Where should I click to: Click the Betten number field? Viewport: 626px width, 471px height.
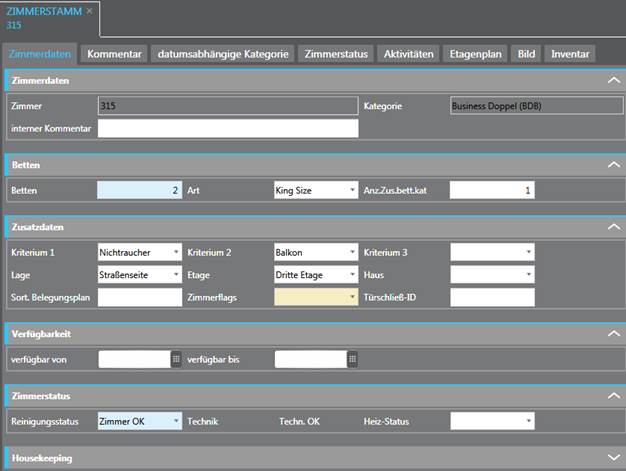[x=139, y=190]
